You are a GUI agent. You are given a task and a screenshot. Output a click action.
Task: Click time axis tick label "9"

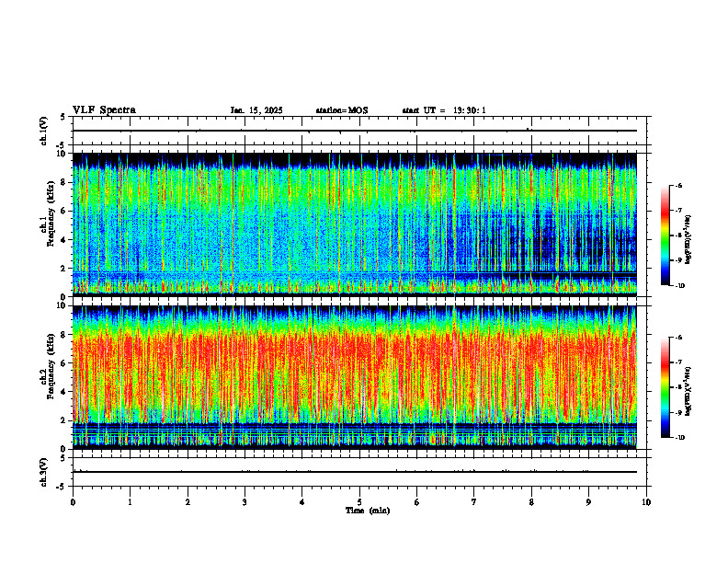pyautogui.click(x=588, y=502)
